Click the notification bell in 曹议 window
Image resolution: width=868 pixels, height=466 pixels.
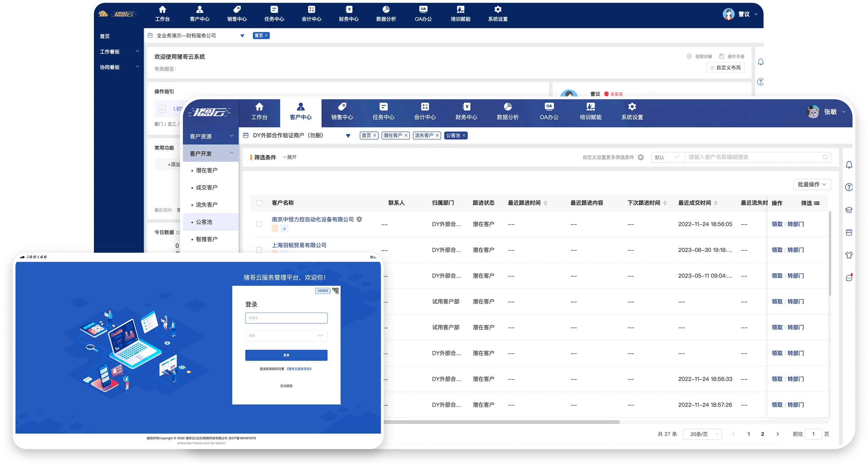coord(760,62)
